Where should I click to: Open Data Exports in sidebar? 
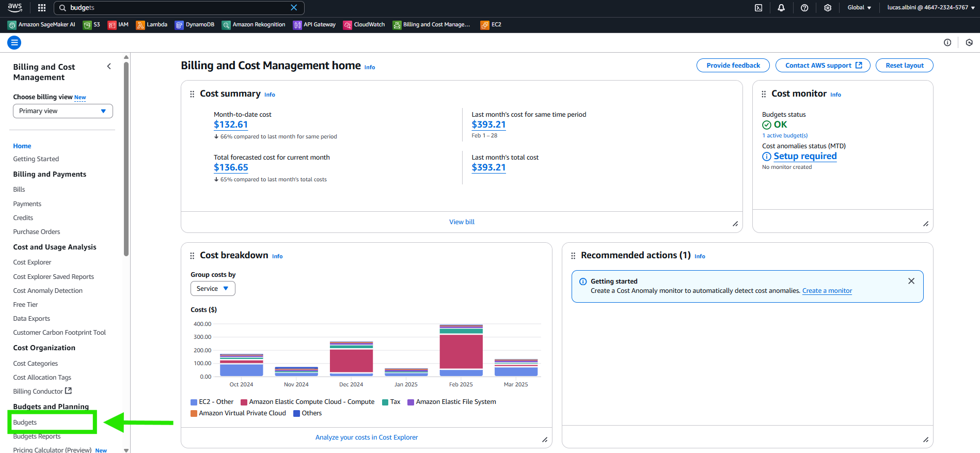point(31,319)
